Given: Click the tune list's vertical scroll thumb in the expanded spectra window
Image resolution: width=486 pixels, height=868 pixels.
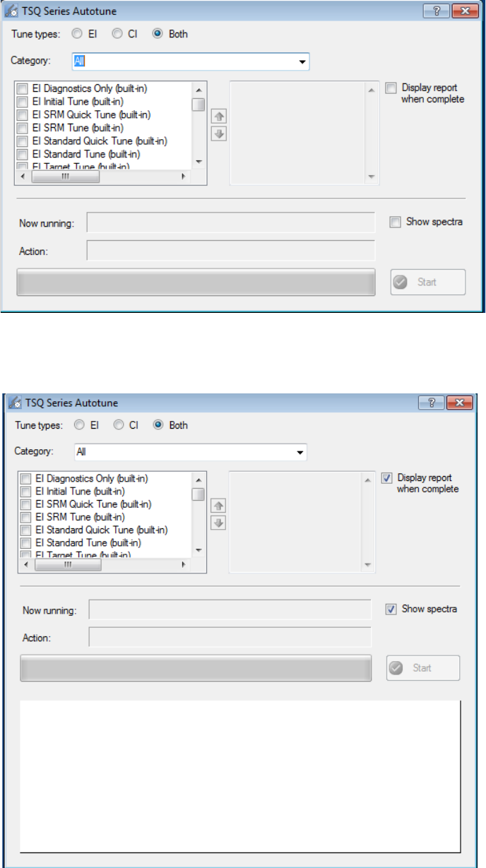Looking at the screenshot, I should tap(198, 494).
